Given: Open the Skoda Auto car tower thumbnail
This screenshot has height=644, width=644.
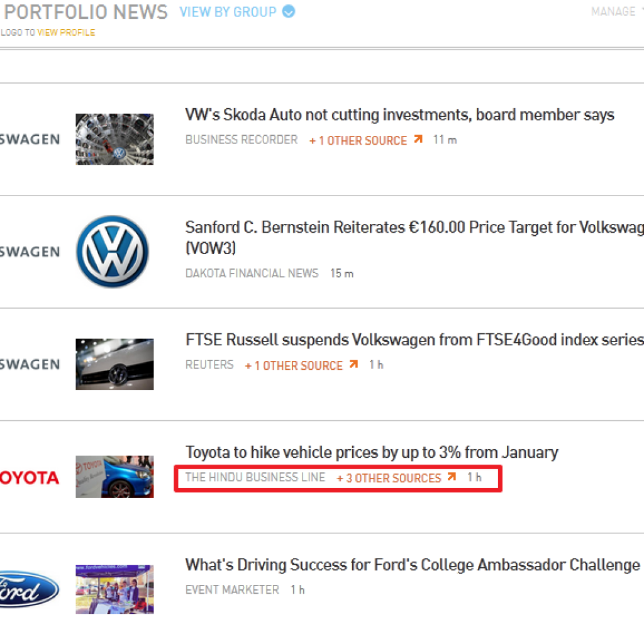Looking at the screenshot, I should point(114,139).
